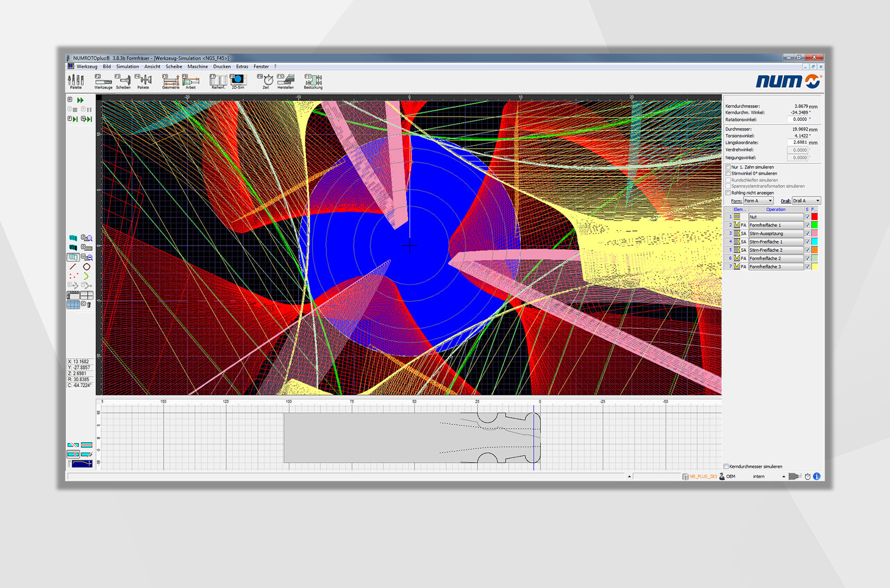Open the Form A dropdown
This screenshot has height=588, width=890.
tap(758, 201)
